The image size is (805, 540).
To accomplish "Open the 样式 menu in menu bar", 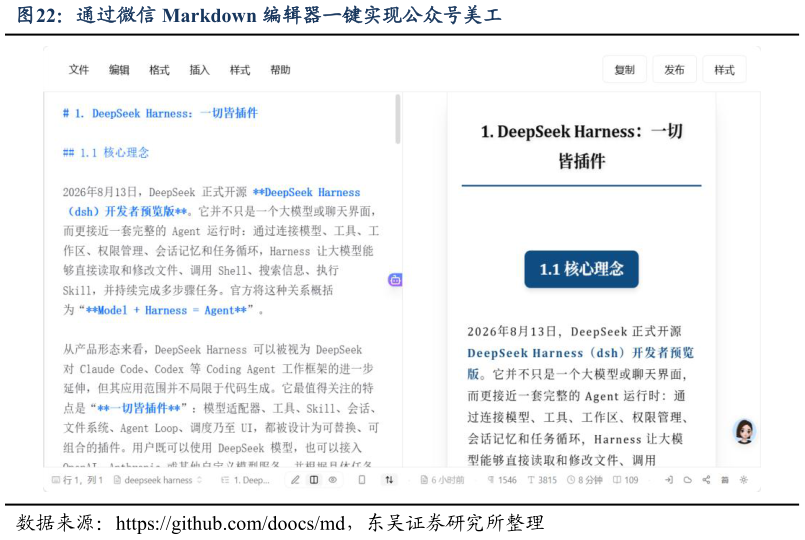I will point(240,70).
